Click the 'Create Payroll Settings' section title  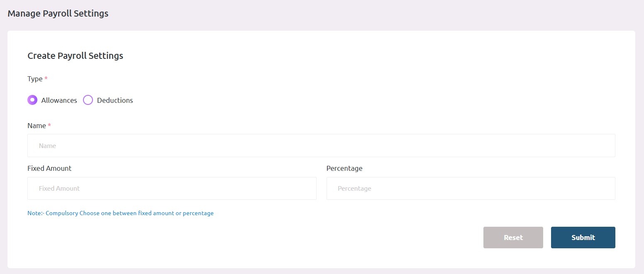[x=75, y=56]
